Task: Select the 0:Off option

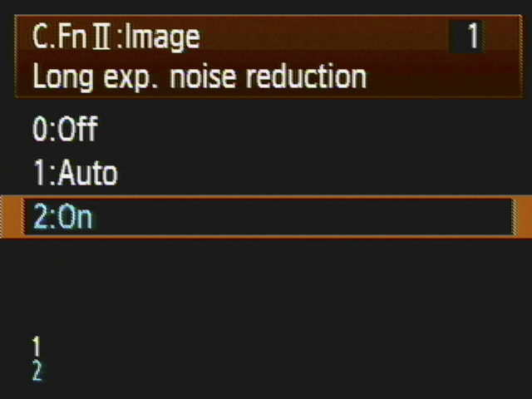Action: pyautogui.click(x=65, y=129)
